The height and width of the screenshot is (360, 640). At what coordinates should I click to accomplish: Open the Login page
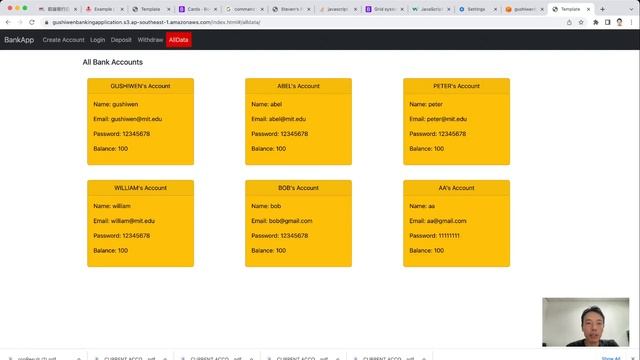[x=98, y=40]
